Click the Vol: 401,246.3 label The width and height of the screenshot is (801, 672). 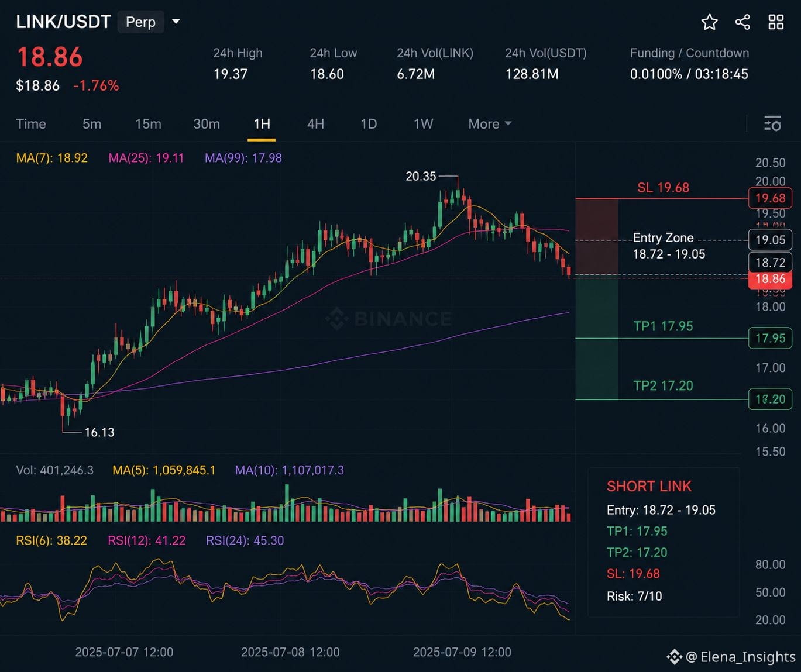pyautogui.click(x=55, y=470)
